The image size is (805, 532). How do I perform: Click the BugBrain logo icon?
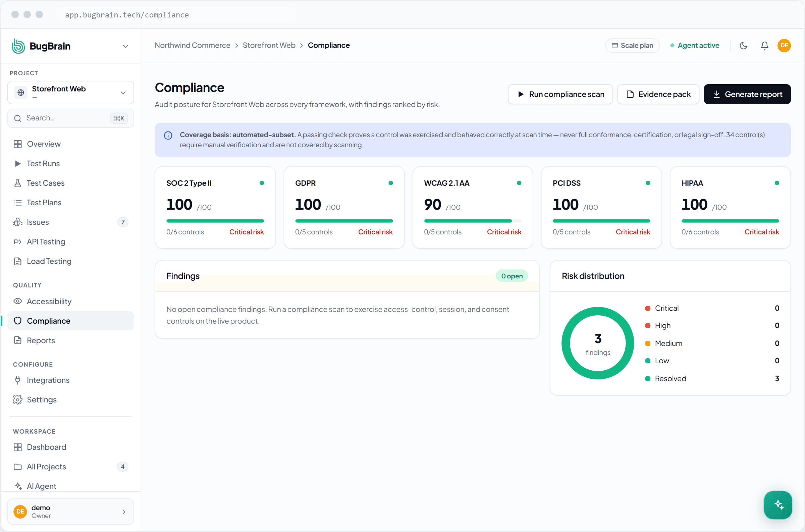coord(18,46)
